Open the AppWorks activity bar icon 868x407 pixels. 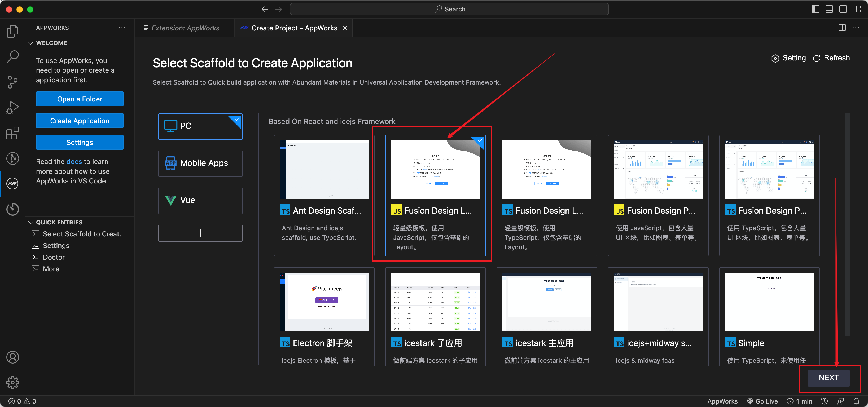(x=12, y=183)
